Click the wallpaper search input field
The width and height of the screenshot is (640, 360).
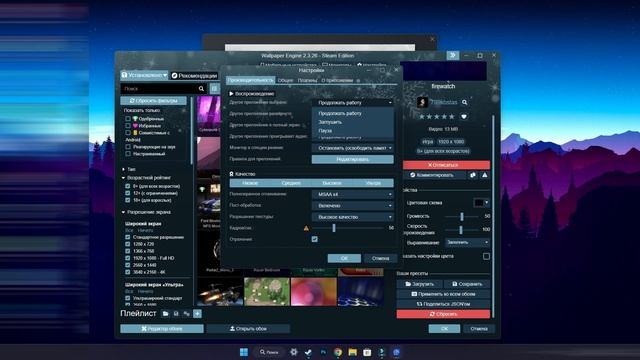(159, 89)
